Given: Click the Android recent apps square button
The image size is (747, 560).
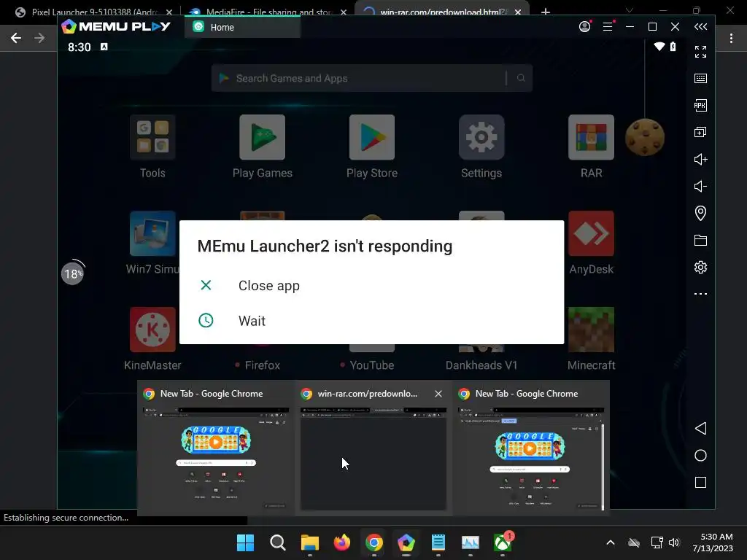Looking at the screenshot, I should coord(700,483).
